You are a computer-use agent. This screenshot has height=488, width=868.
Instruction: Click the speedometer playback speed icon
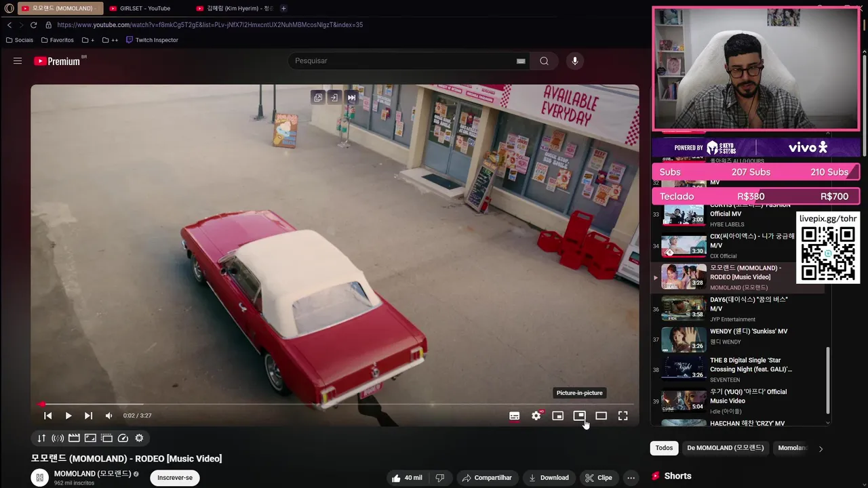point(123,438)
